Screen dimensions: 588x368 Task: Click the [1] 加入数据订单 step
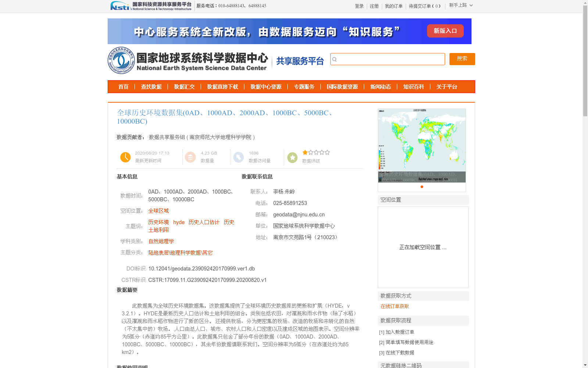point(397,332)
